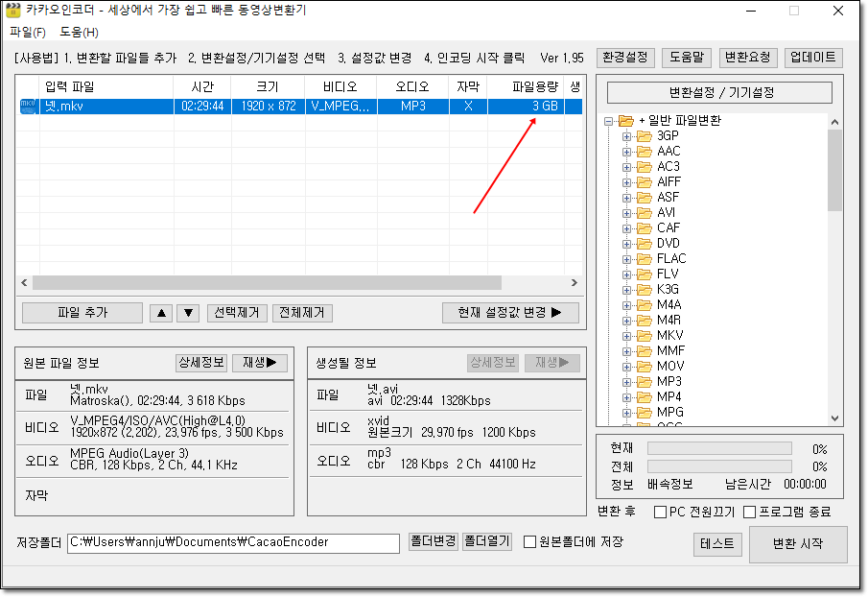868x597 pixels.
Task: Expand the AAC tree node
Action: click(626, 152)
